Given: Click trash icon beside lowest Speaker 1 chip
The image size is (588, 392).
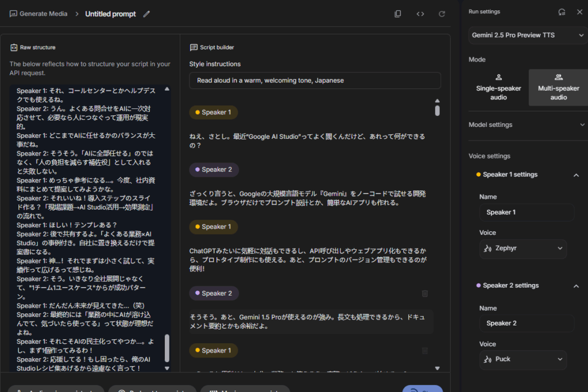Looking at the screenshot, I should [x=425, y=351].
